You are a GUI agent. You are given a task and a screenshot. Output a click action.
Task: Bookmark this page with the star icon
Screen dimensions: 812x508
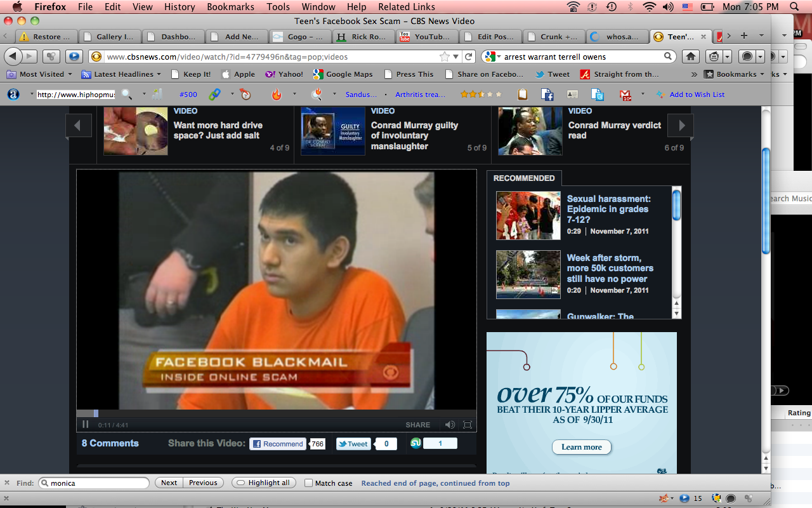(x=445, y=57)
